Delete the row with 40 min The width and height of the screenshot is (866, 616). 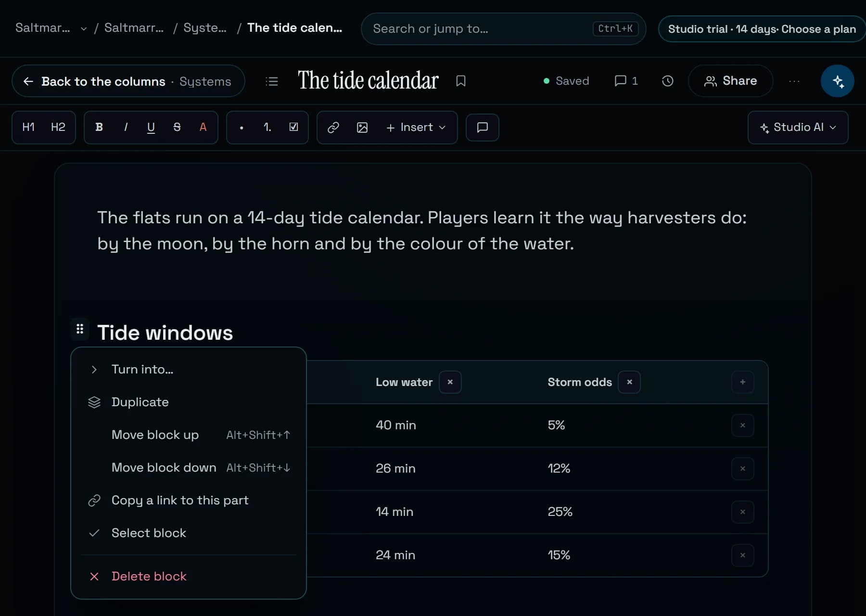coord(743,425)
